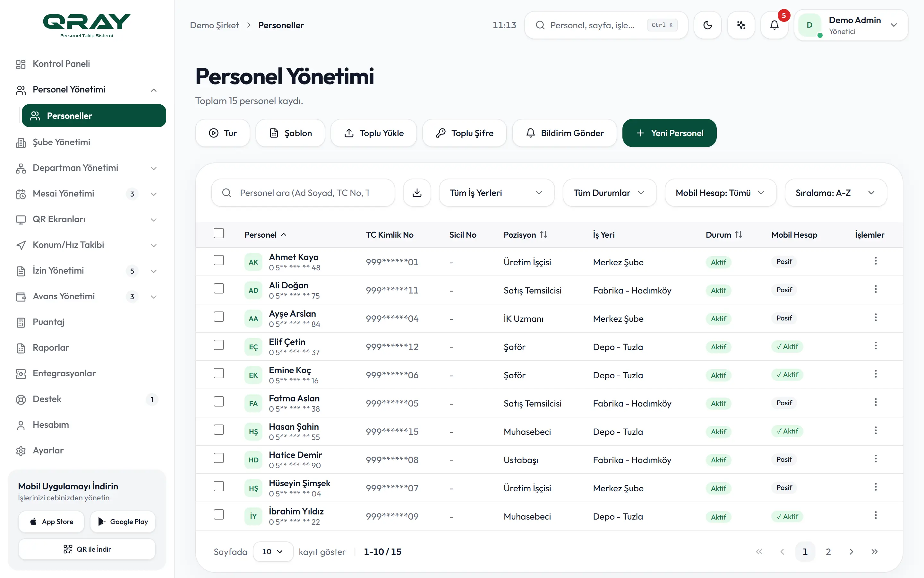Select checkbox for Emine Koç row

(x=219, y=373)
